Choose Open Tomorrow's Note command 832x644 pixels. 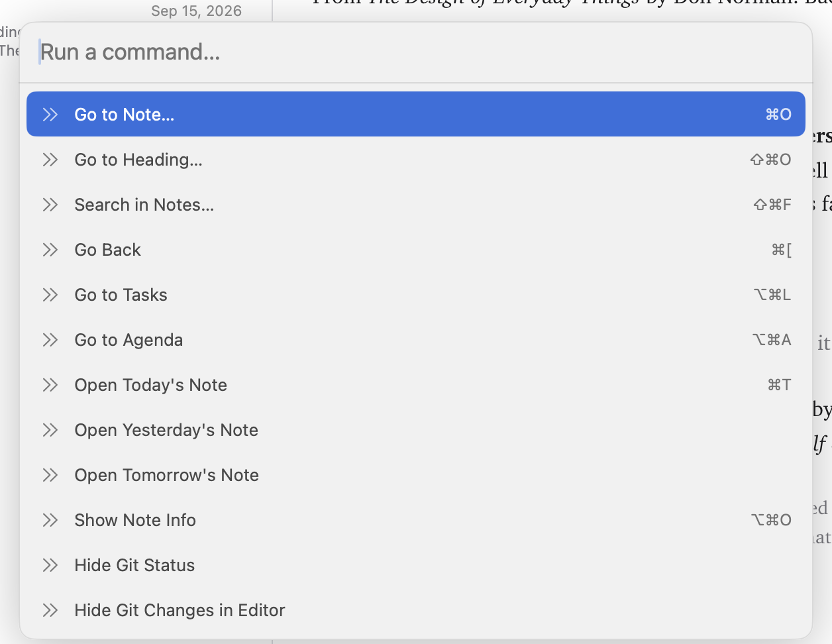pos(416,474)
